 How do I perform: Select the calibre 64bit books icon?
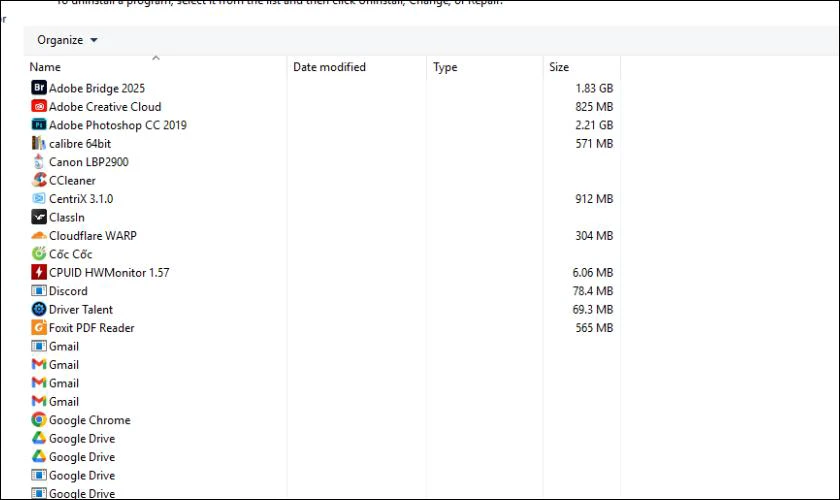(x=39, y=143)
